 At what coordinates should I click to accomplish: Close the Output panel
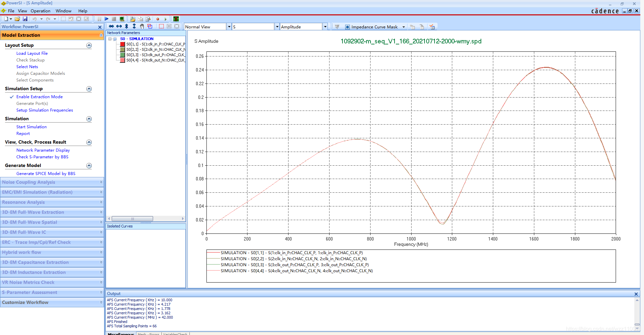click(x=636, y=294)
